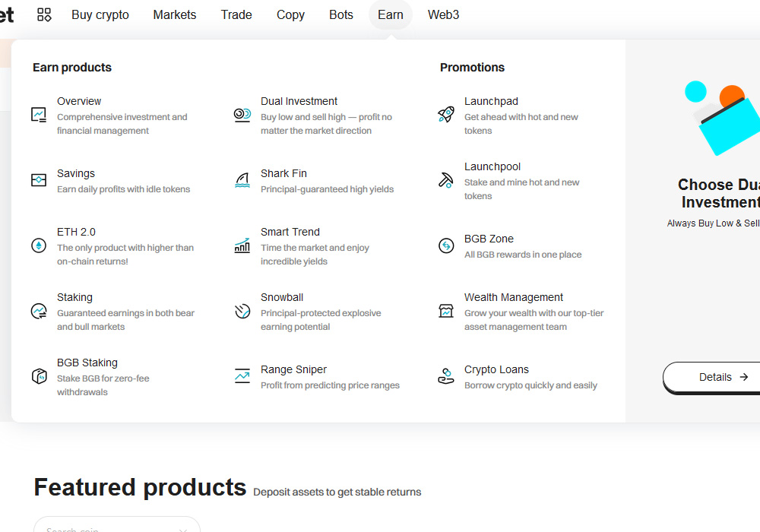
Task: Open the Earn menu
Action: tap(391, 15)
